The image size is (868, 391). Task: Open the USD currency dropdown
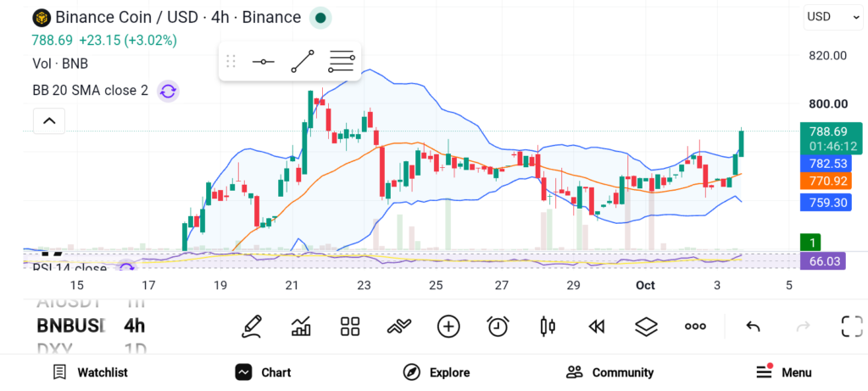click(832, 17)
